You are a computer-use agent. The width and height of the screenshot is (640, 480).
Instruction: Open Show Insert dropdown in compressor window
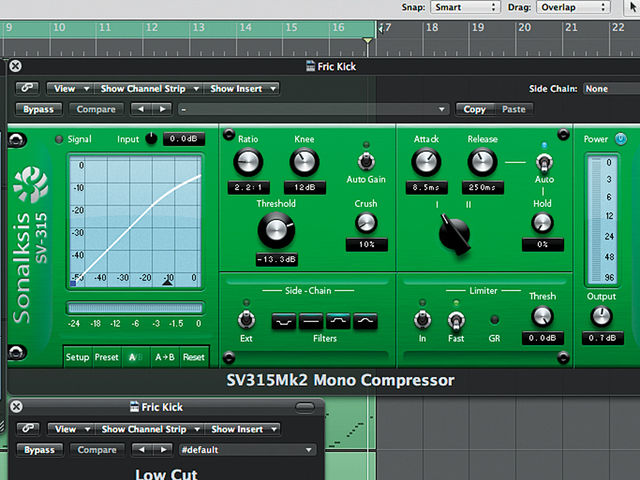pyautogui.click(x=242, y=88)
